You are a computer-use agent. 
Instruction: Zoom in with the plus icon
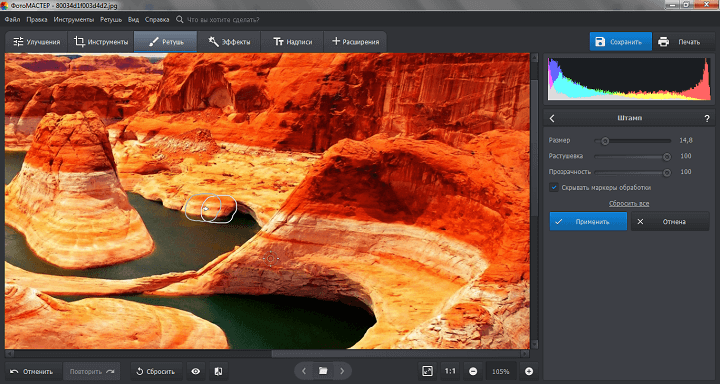click(529, 371)
